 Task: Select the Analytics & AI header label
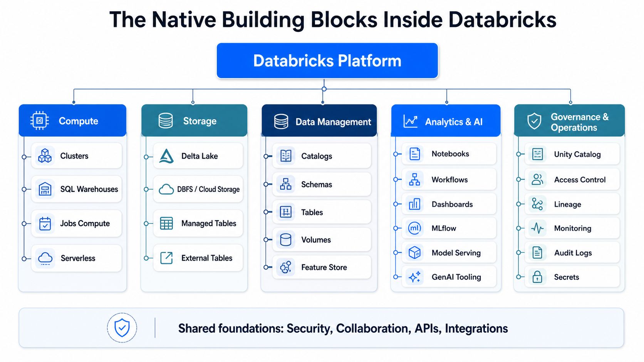click(x=454, y=122)
